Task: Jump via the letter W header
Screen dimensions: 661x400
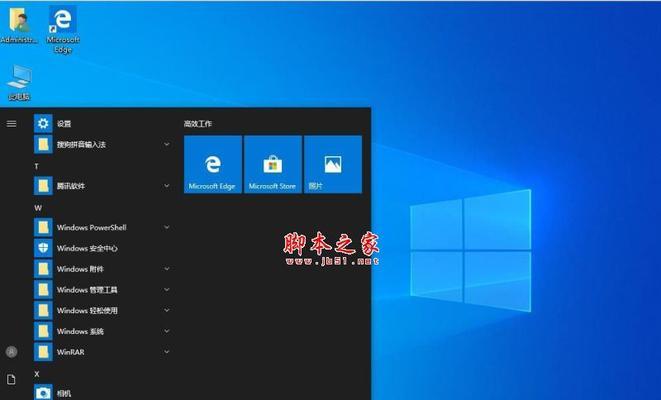Action: (x=38, y=208)
